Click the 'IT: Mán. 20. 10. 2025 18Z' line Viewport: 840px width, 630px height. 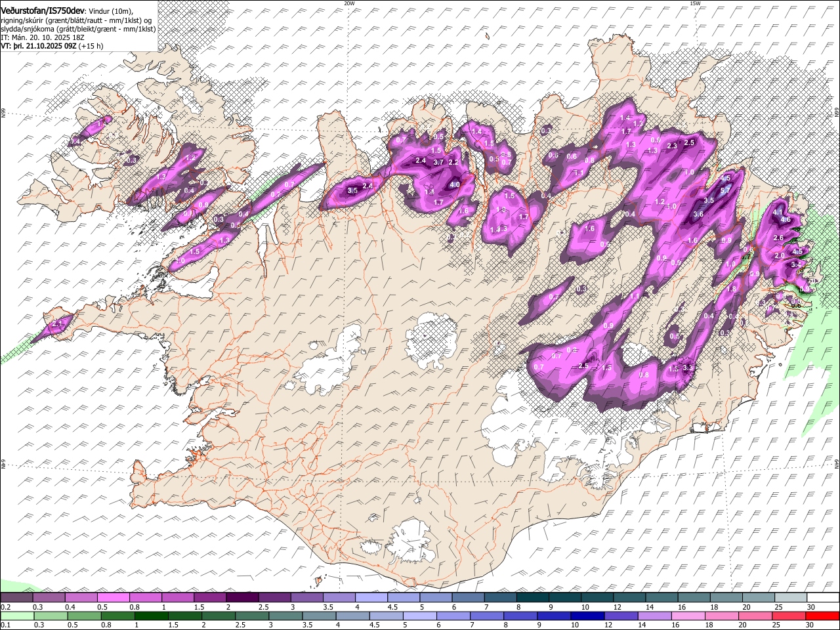[43, 37]
